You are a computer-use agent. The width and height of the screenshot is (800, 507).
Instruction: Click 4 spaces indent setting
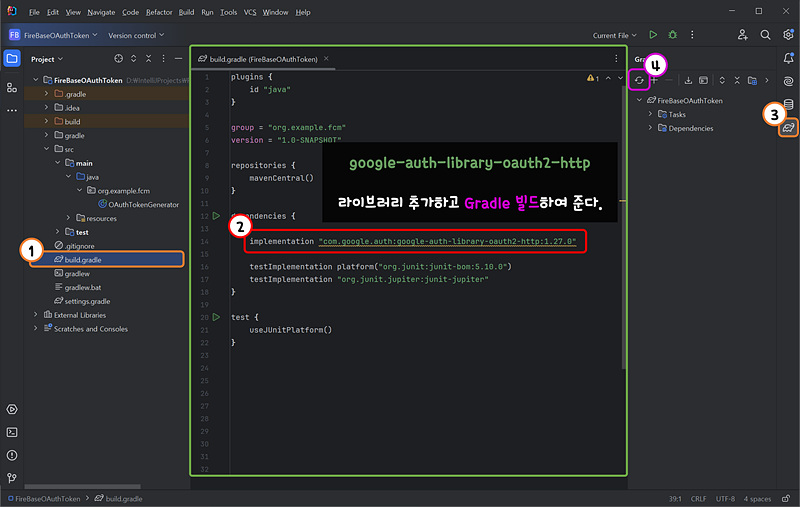757,499
